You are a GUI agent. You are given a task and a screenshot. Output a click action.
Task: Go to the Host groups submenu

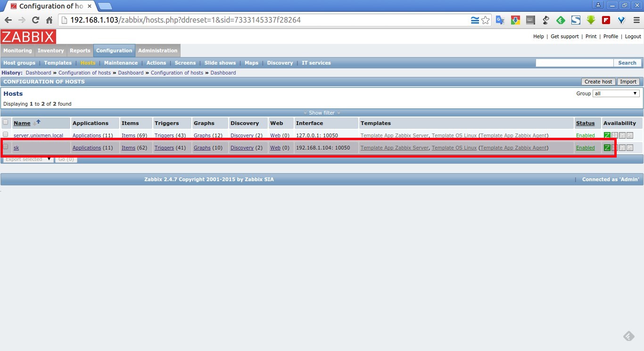tap(19, 63)
